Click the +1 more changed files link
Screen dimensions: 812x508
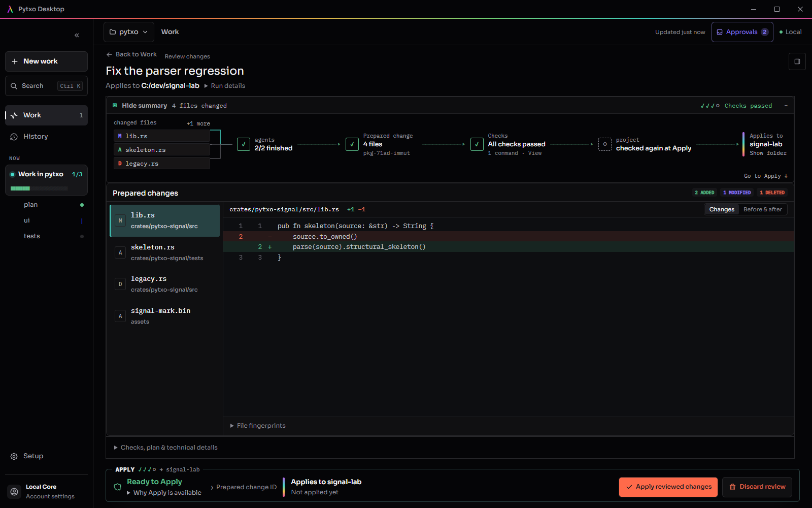198,123
